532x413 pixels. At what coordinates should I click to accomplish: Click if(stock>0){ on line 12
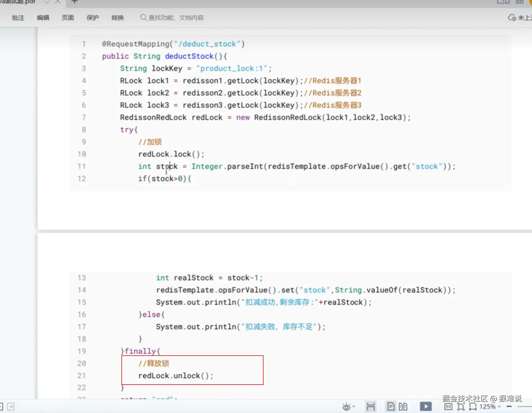pyautogui.click(x=165, y=179)
